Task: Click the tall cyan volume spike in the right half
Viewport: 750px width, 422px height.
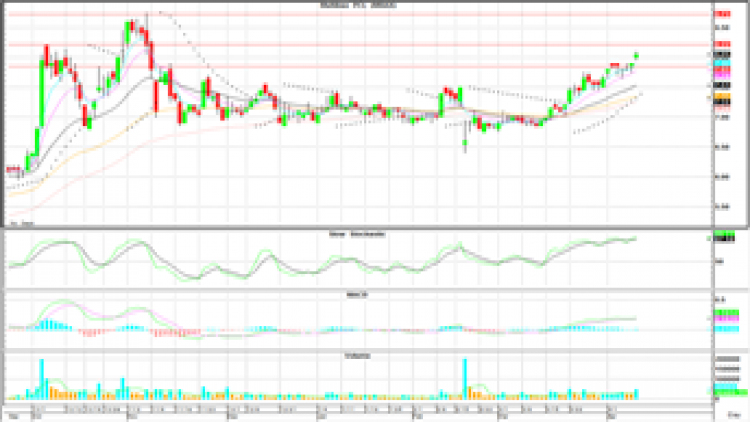Action: [464, 378]
